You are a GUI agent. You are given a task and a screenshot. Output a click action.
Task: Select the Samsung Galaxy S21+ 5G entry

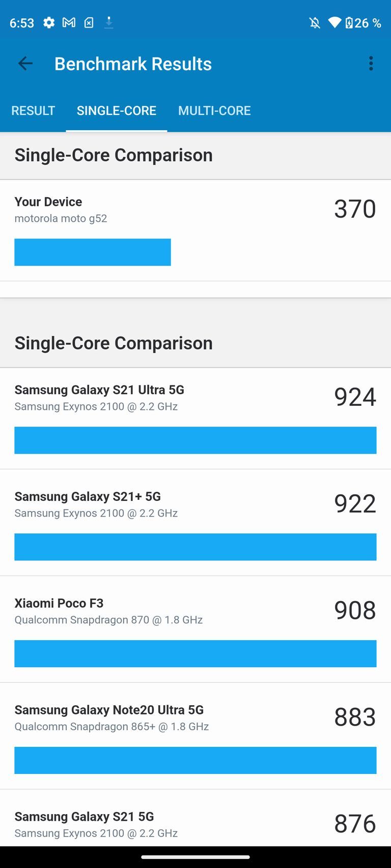click(x=88, y=497)
